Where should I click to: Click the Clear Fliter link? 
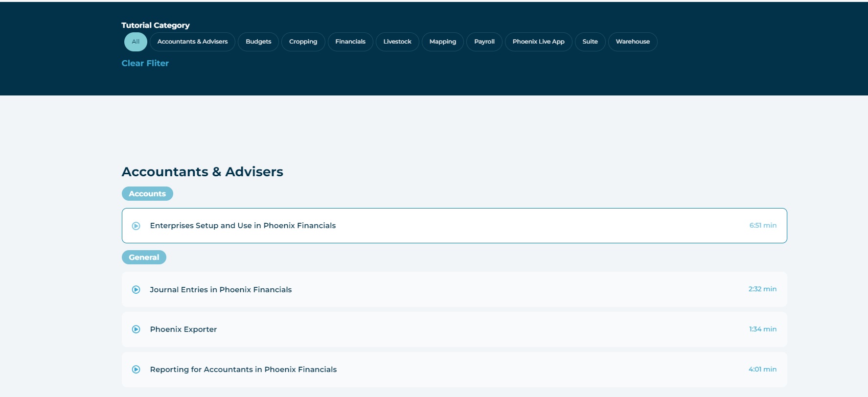point(145,63)
